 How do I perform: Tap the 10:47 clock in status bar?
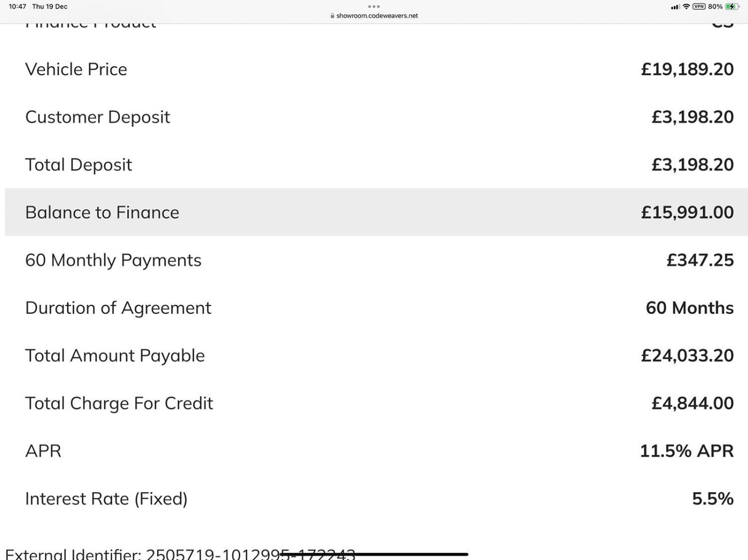click(17, 7)
